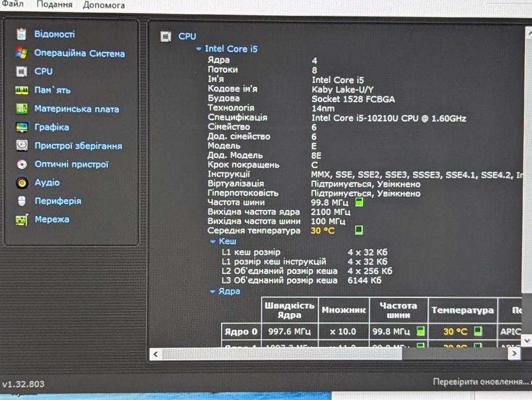
Task: Click the Материнська плата board icon
Action: click(x=22, y=109)
